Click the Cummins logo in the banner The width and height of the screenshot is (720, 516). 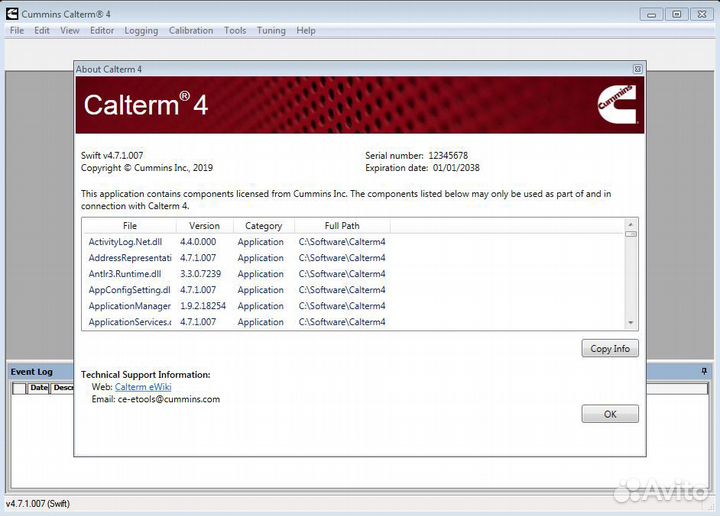613,100
